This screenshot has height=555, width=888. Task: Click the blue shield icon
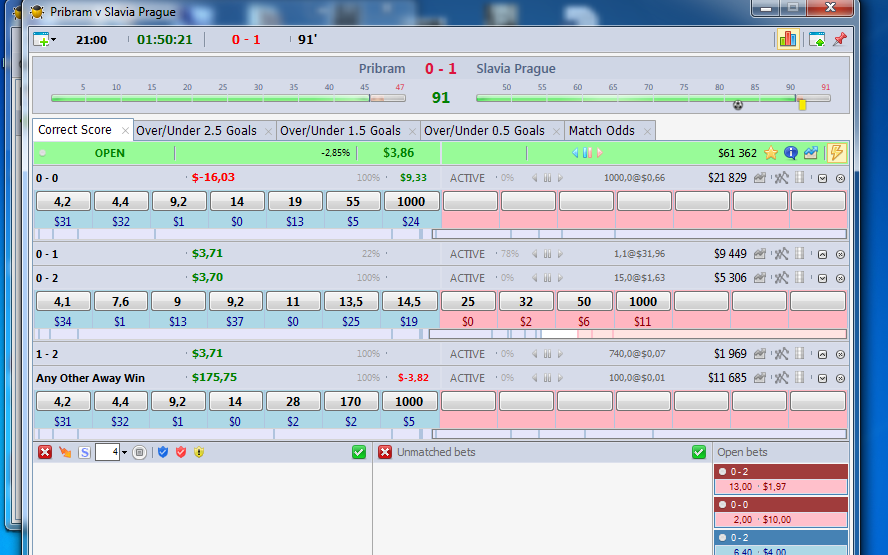pyautogui.click(x=163, y=452)
